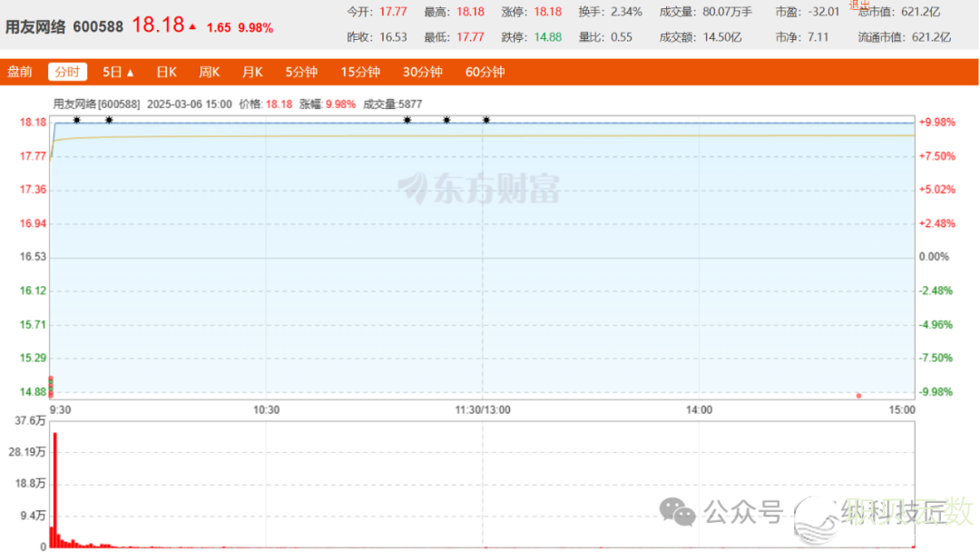Click the 9.4万 volume axis label
This screenshot has width=980, height=552.
pyautogui.click(x=33, y=517)
